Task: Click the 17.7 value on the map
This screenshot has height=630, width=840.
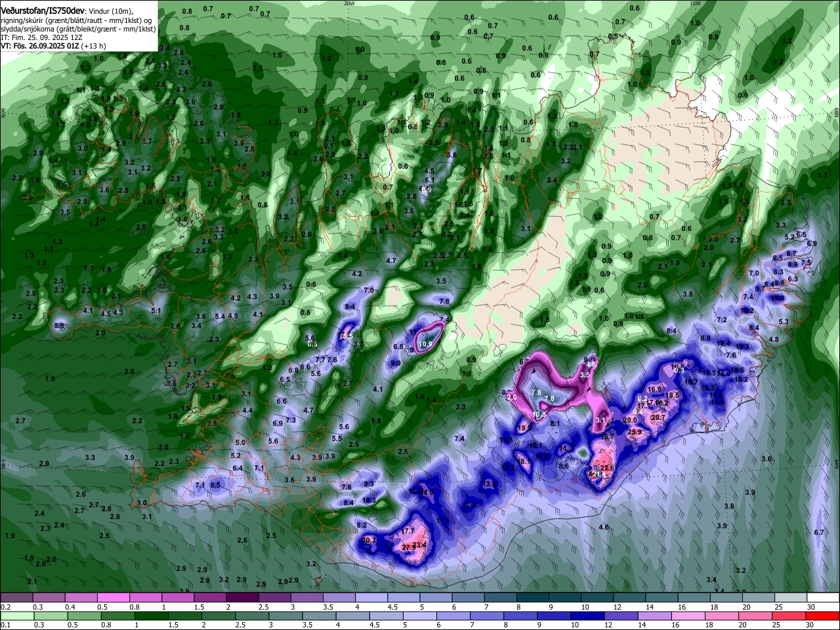Action: 408,531
